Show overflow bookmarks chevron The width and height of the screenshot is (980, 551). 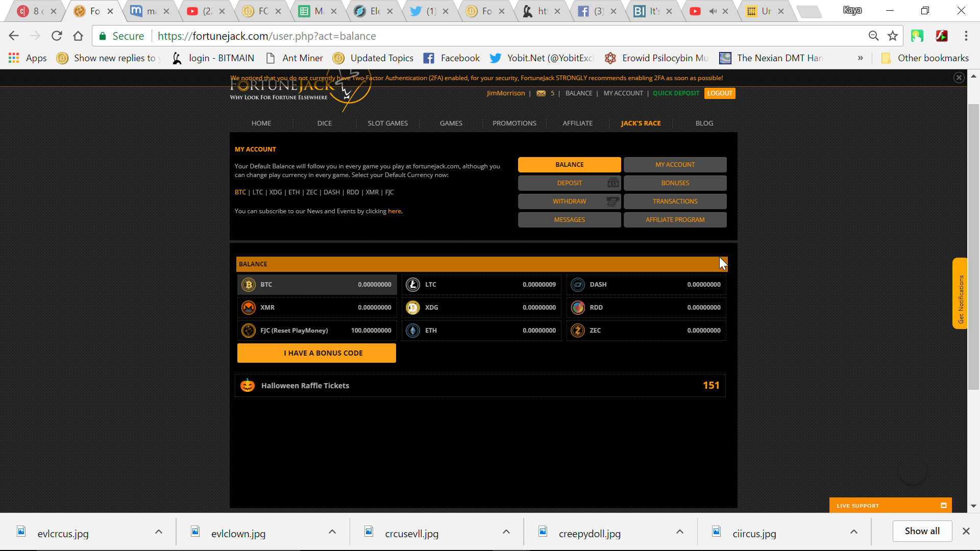click(861, 58)
